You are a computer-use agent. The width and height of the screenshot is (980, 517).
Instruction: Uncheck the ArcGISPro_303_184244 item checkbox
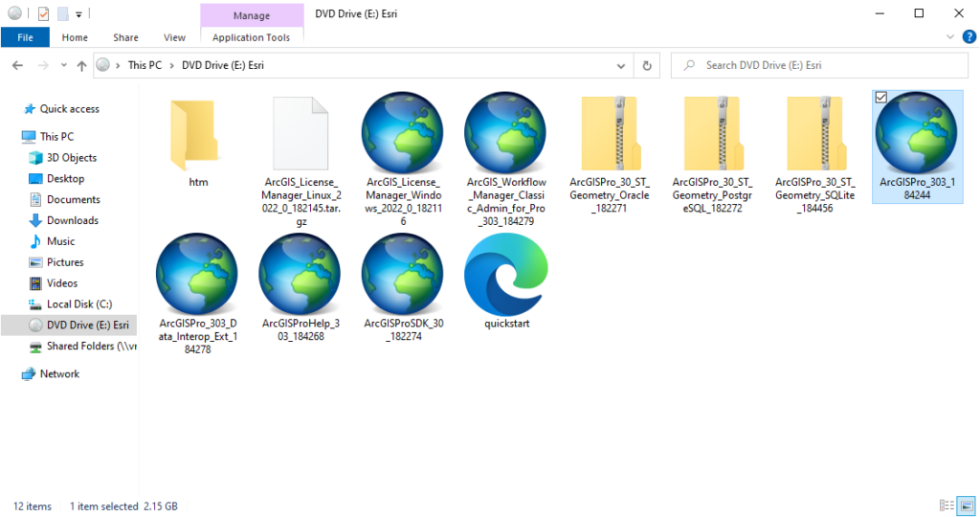tap(881, 97)
